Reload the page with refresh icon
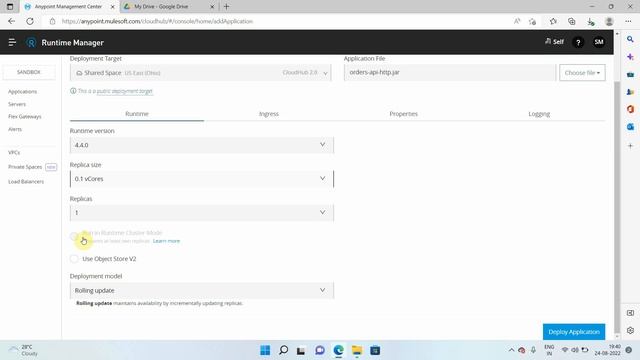Screen dimensions: 640x360 (30, 21)
